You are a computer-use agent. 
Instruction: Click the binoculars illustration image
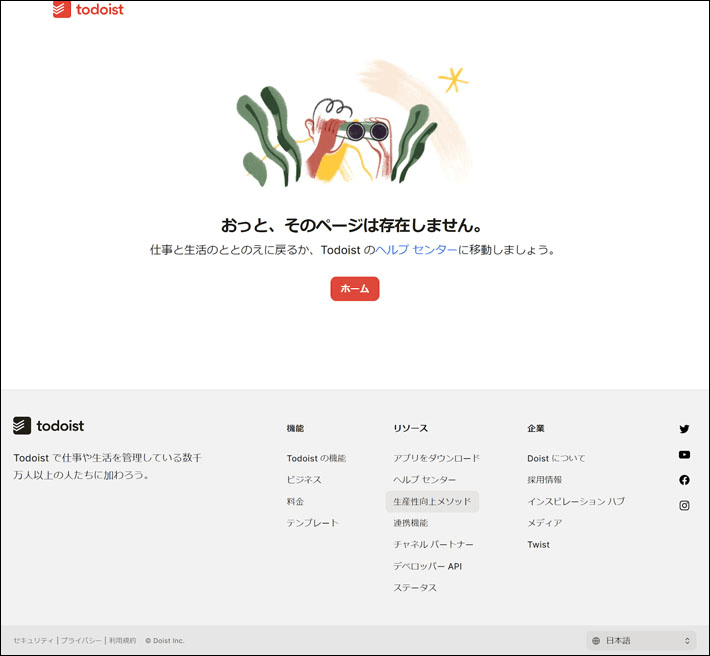click(354, 123)
